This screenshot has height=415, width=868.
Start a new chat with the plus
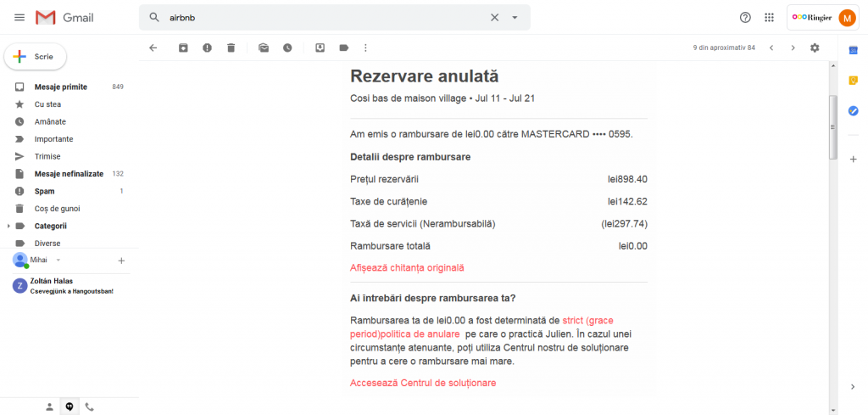point(122,261)
